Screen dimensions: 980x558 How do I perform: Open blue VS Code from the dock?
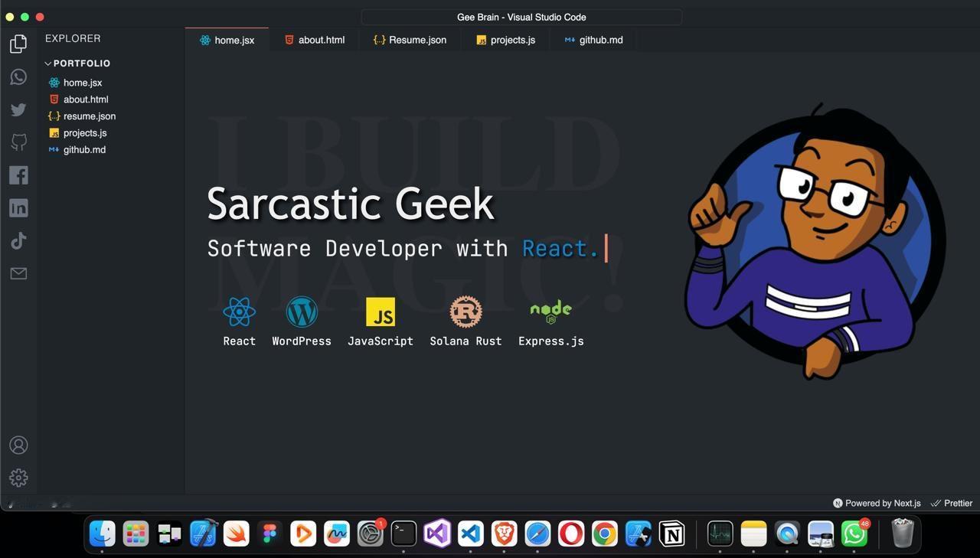click(x=471, y=534)
